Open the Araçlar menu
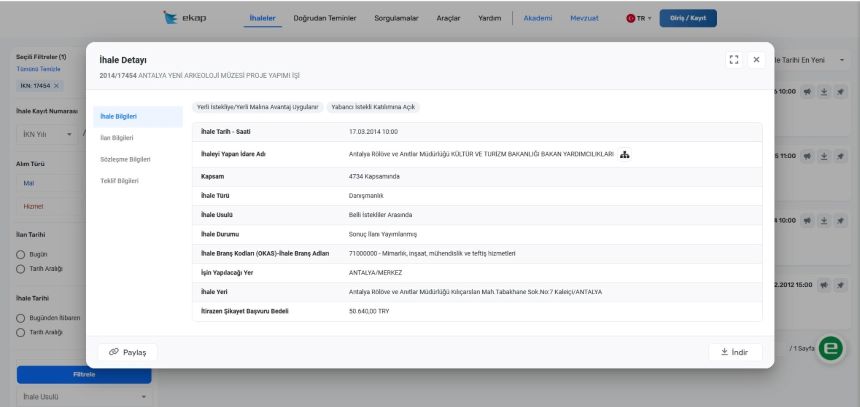 point(448,18)
